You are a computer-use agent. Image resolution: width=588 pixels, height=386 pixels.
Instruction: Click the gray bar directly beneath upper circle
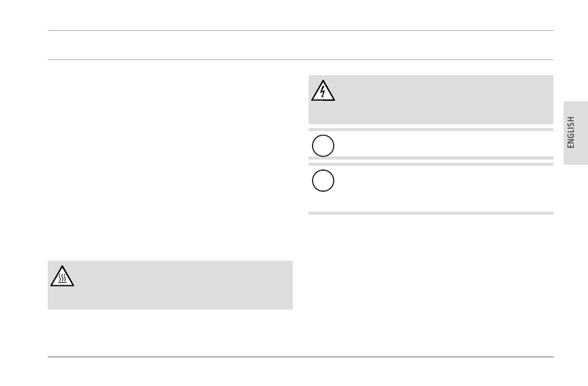click(431, 158)
